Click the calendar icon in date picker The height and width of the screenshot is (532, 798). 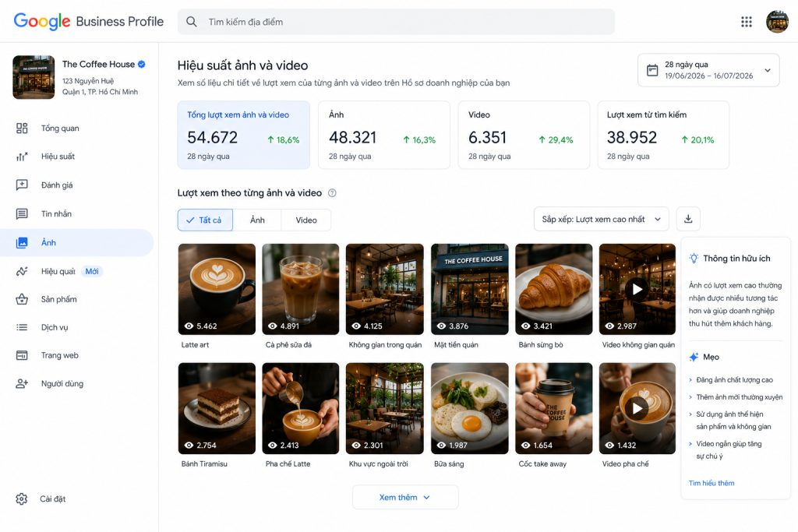tap(652, 70)
